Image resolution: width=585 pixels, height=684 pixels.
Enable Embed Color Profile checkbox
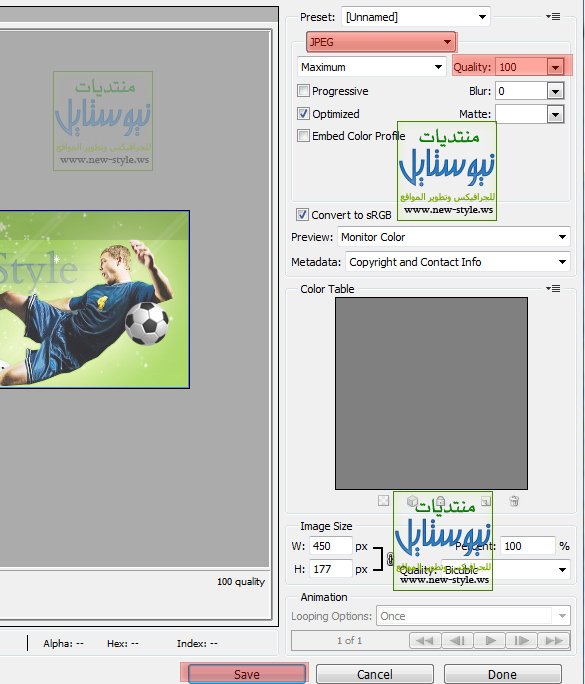click(303, 135)
